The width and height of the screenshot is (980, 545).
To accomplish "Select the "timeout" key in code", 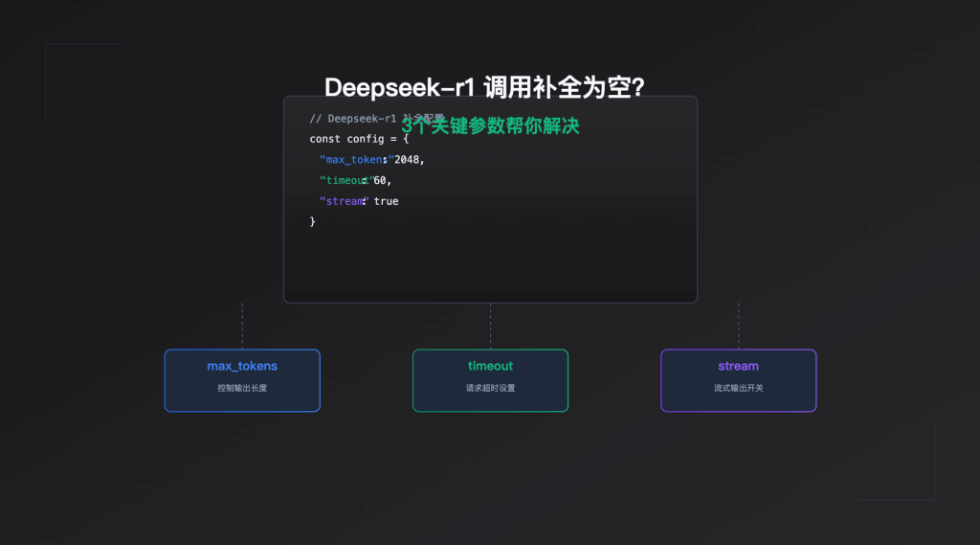I will tap(343, 180).
